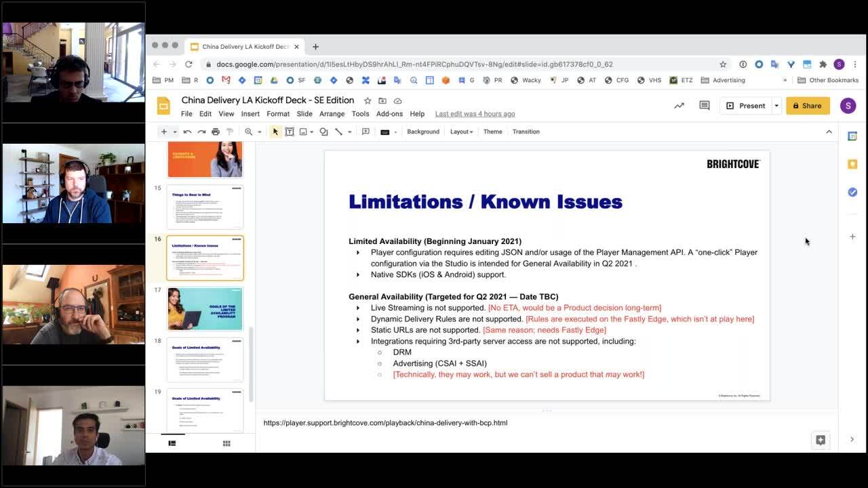868x488 pixels.
Task: Switch to filmstrip view
Action: 172,443
